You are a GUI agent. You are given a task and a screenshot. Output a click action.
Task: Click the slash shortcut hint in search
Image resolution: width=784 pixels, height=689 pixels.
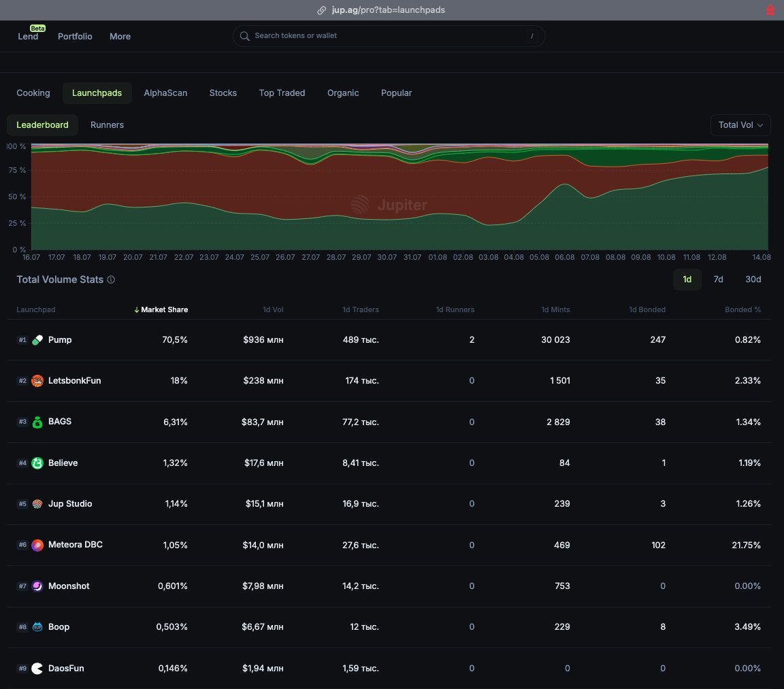[x=532, y=36]
